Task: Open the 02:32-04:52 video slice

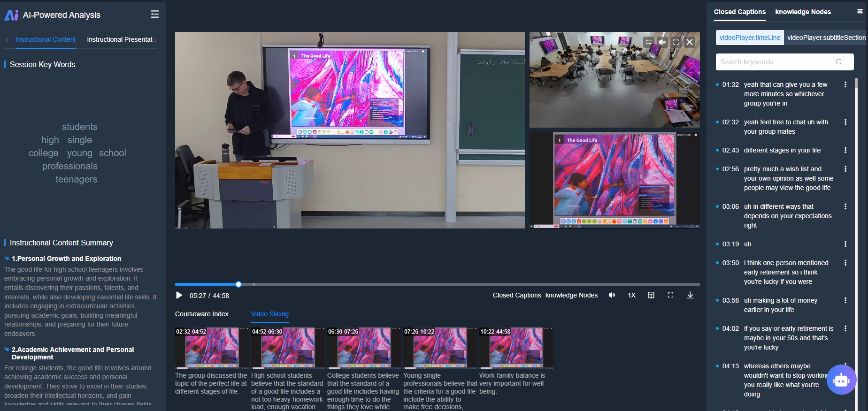Action: [x=212, y=348]
